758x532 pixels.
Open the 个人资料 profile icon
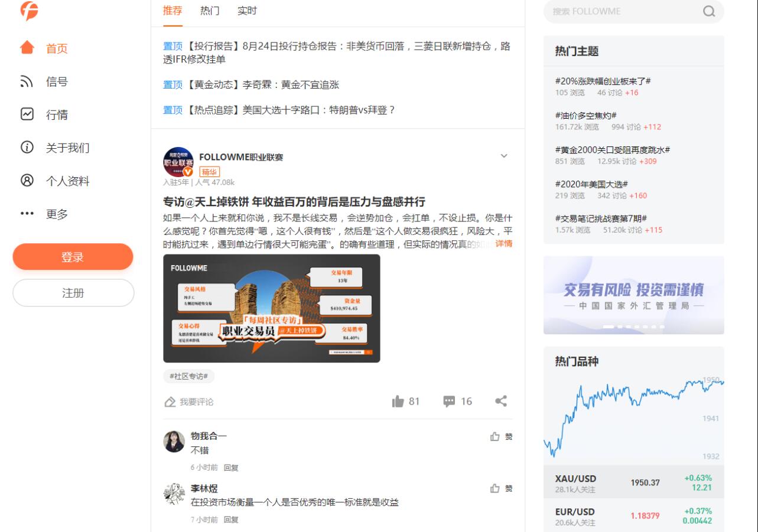pyautogui.click(x=27, y=181)
